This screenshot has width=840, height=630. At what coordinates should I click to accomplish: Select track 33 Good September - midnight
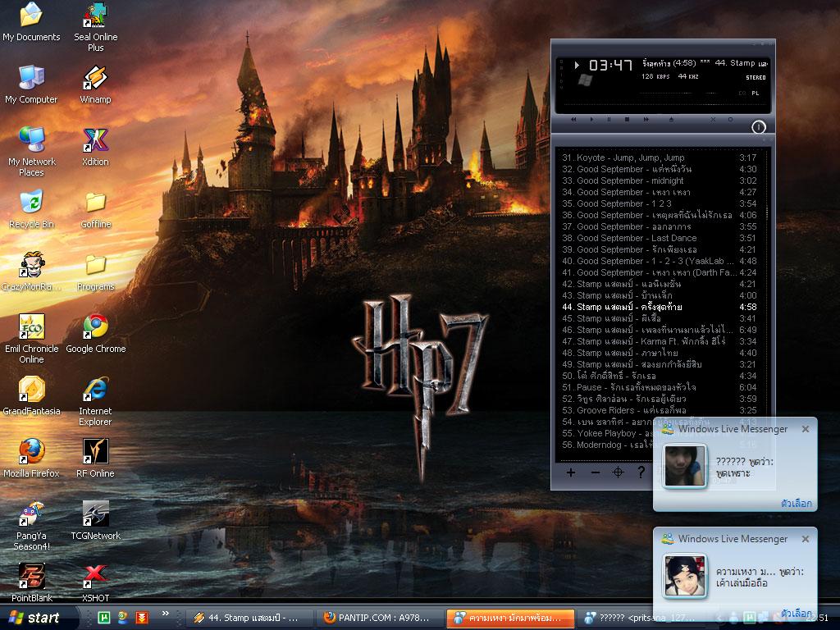pyautogui.click(x=660, y=180)
